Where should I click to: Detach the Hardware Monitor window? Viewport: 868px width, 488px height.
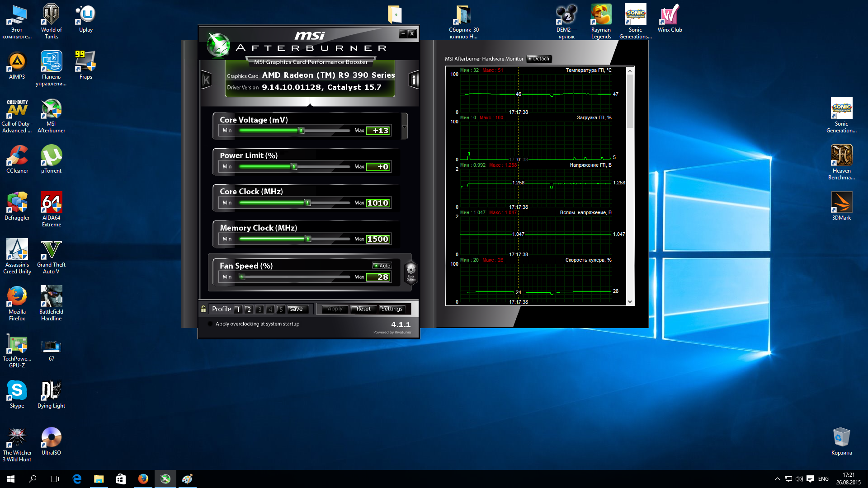pos(539,59)
